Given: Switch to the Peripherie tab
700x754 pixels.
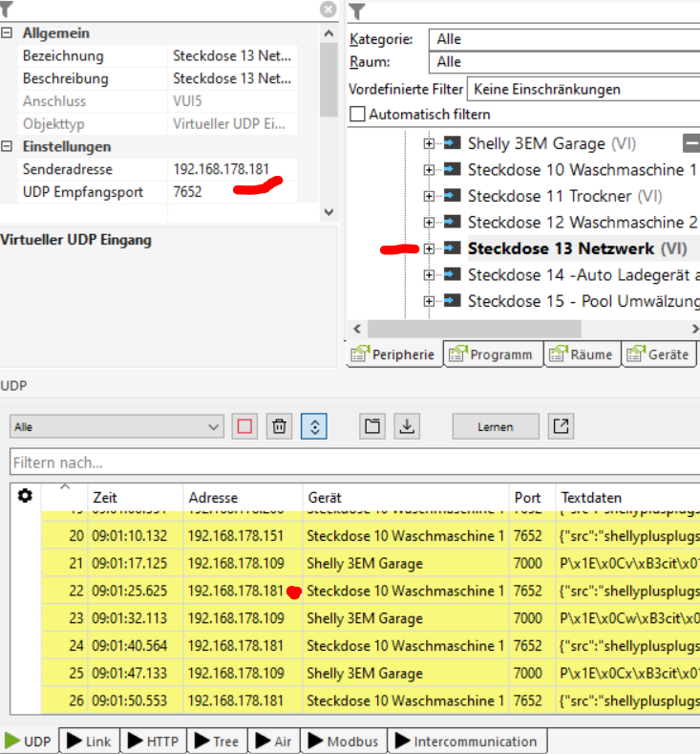Looking at the screenshot, I should [x=394, y=355].
